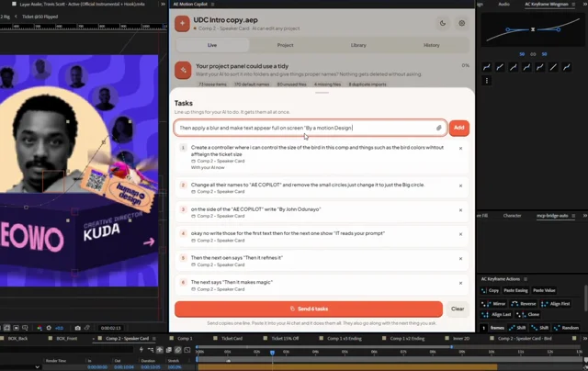Open Wingman vertical three-dots menu
Viewport: 588px width, 371px height.
[x=487, y=81]
